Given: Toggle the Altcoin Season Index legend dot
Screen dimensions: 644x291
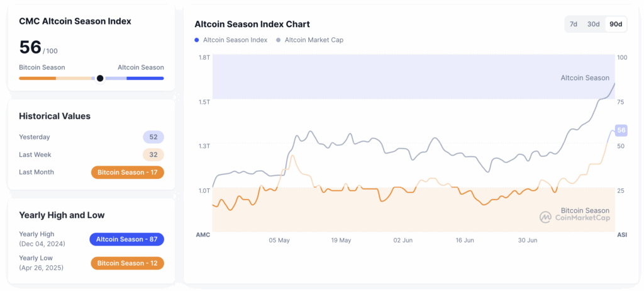Looking at the screenshot, I should [197, 40].
